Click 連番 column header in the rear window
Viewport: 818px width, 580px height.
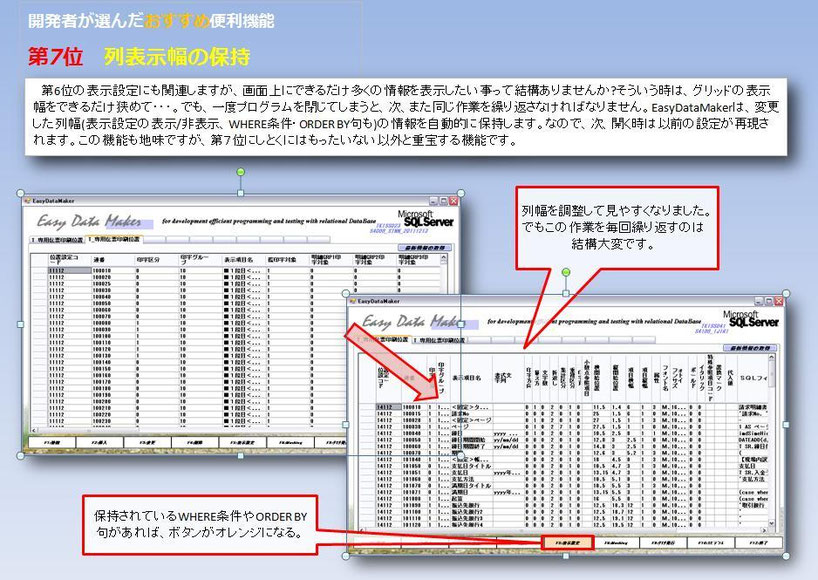tap(113, 260)
